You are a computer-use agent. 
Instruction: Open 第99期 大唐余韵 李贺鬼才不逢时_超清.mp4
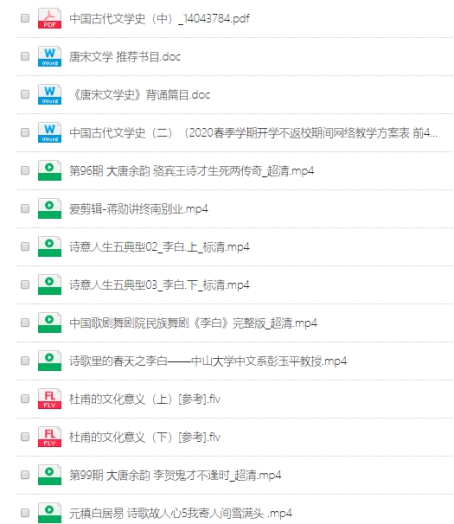click(175, 475)
